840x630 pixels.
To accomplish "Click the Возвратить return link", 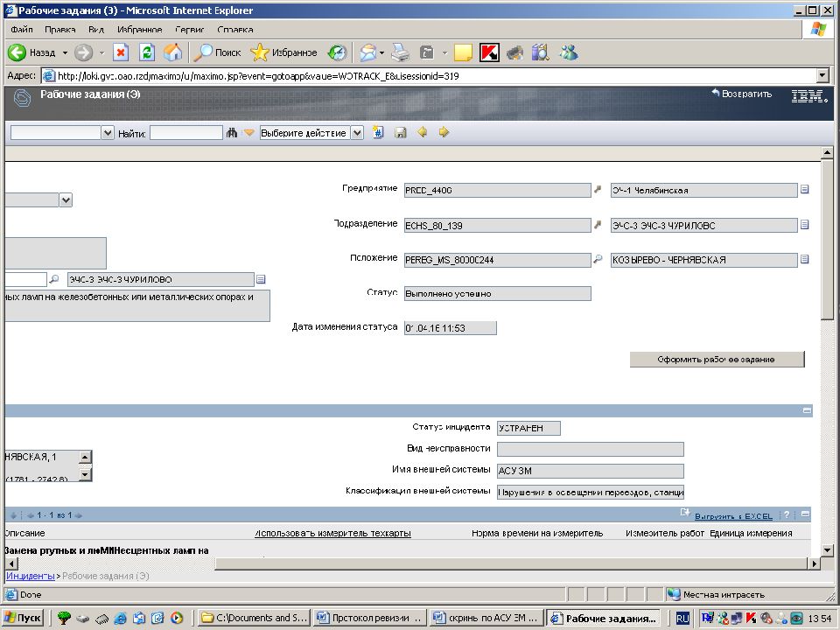I will point(741,94).
